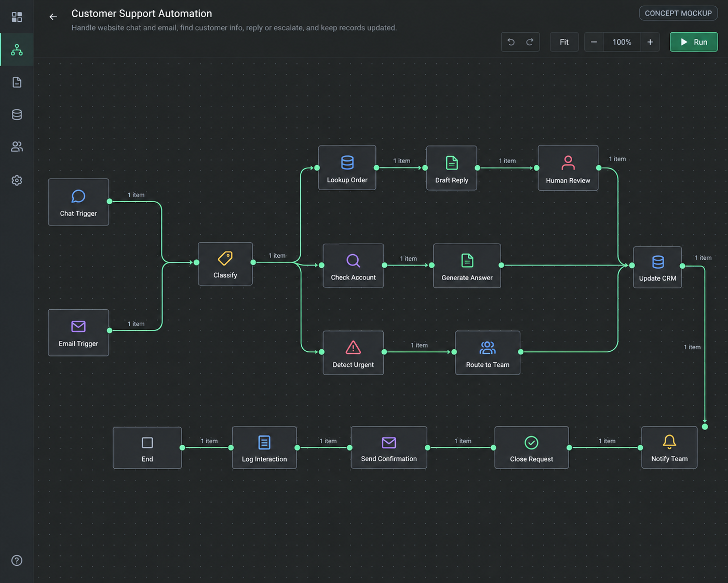Go back with the left arrow
Viewport: 728px width, 583px height.
pos(53,17)
